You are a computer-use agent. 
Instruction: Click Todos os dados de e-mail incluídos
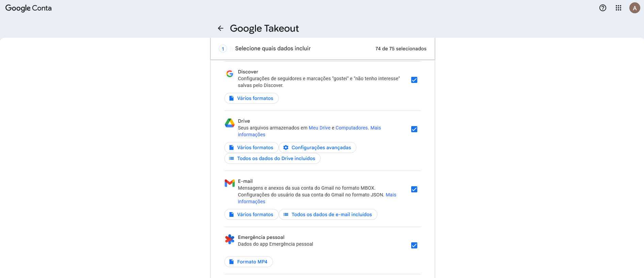328,214
